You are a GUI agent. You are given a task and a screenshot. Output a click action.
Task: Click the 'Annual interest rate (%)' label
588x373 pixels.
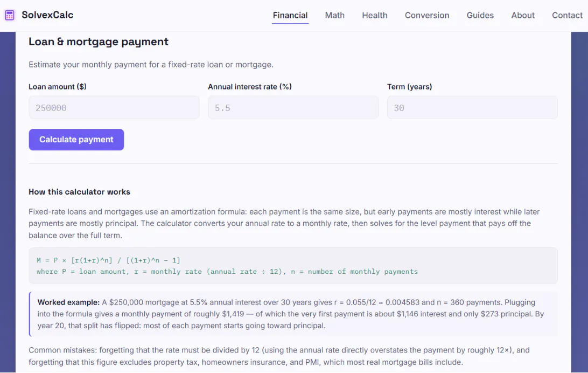coord(250,87)
